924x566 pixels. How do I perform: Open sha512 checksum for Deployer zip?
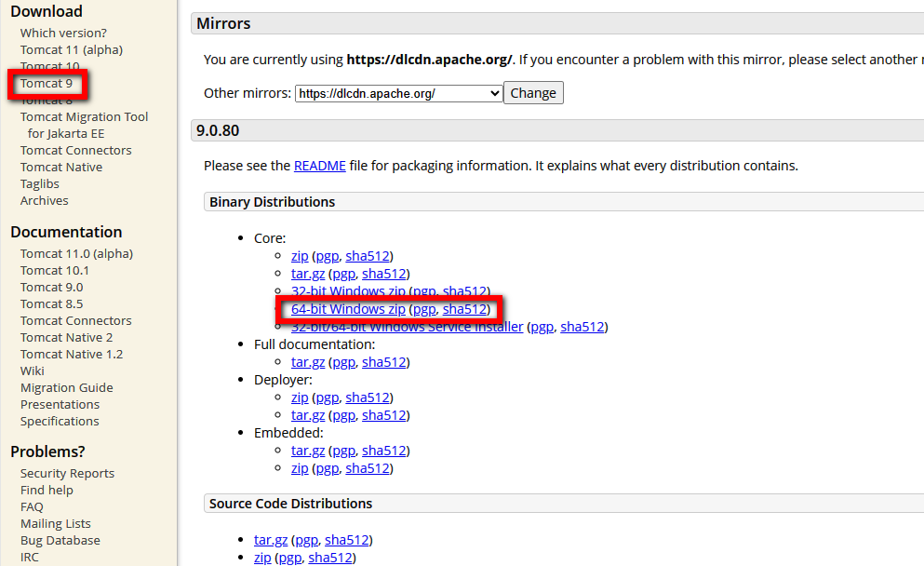pos(368,398)
